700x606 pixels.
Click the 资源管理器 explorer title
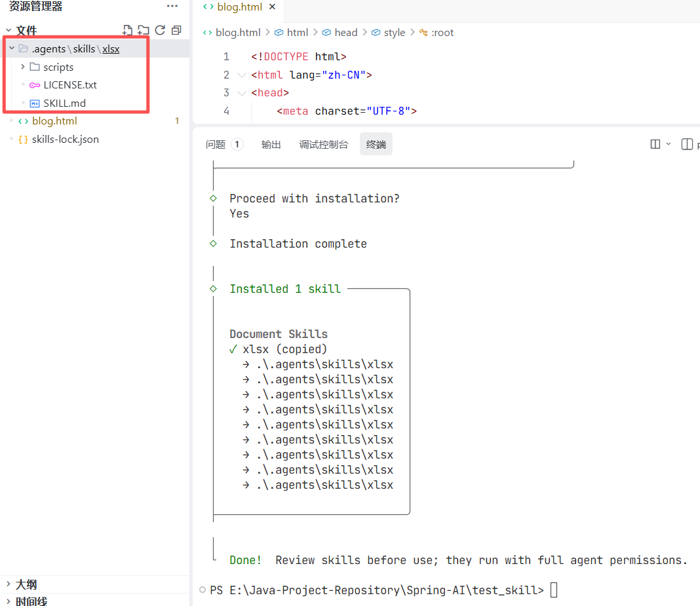(35, 7)
